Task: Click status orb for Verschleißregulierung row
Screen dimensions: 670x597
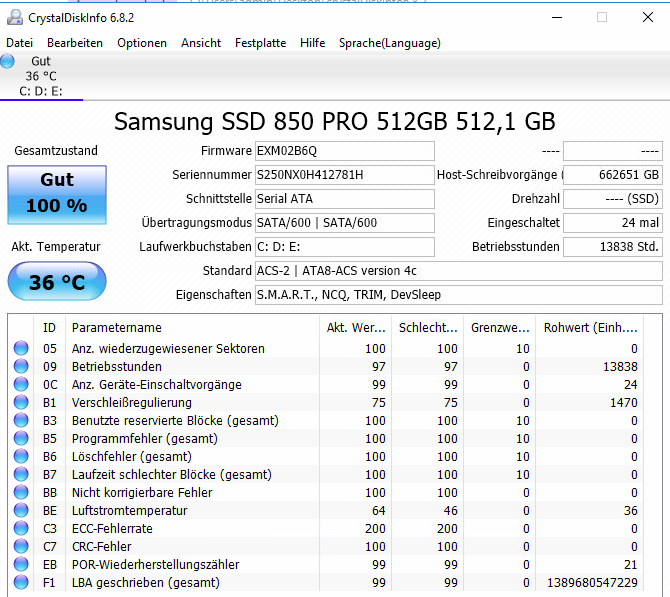Action: 21,402
